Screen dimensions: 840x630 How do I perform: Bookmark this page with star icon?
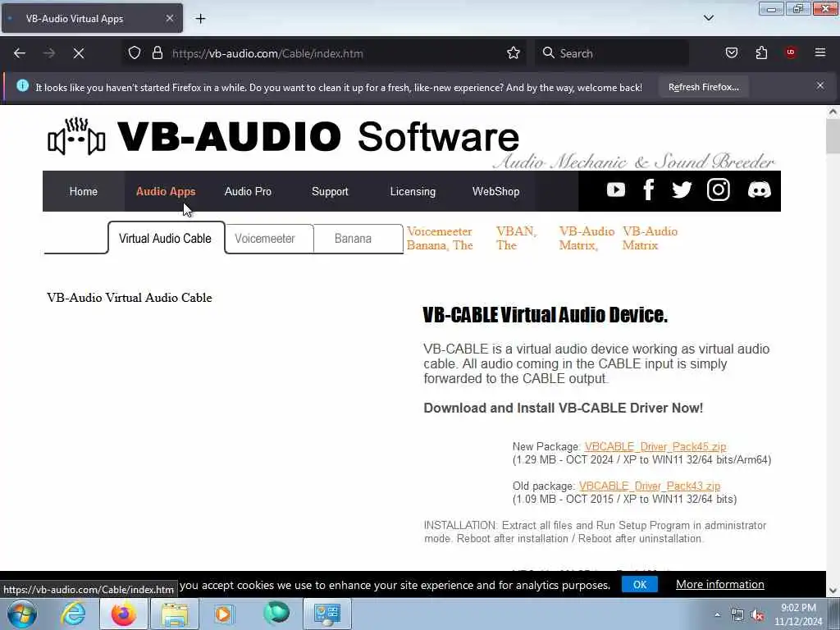[x=514, y=53]
